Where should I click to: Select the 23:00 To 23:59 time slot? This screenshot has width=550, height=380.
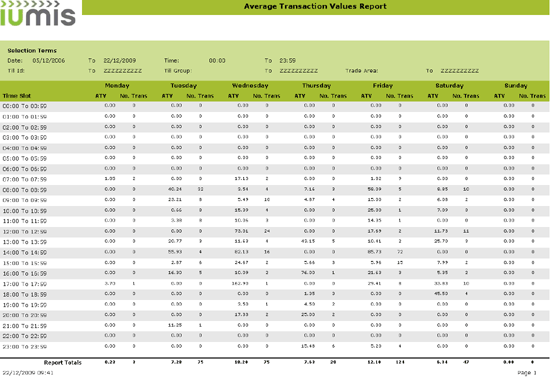[25, 347]
